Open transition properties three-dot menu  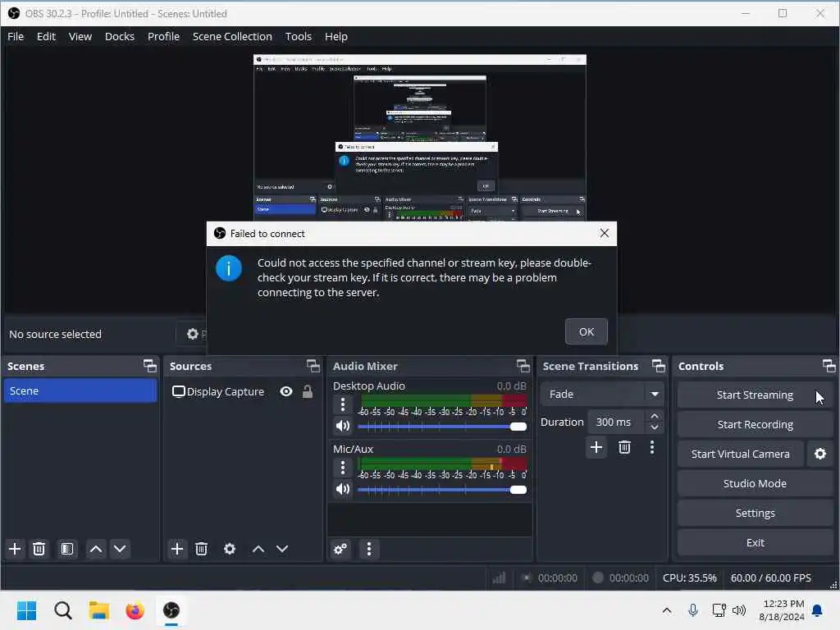tap(652, 447)
